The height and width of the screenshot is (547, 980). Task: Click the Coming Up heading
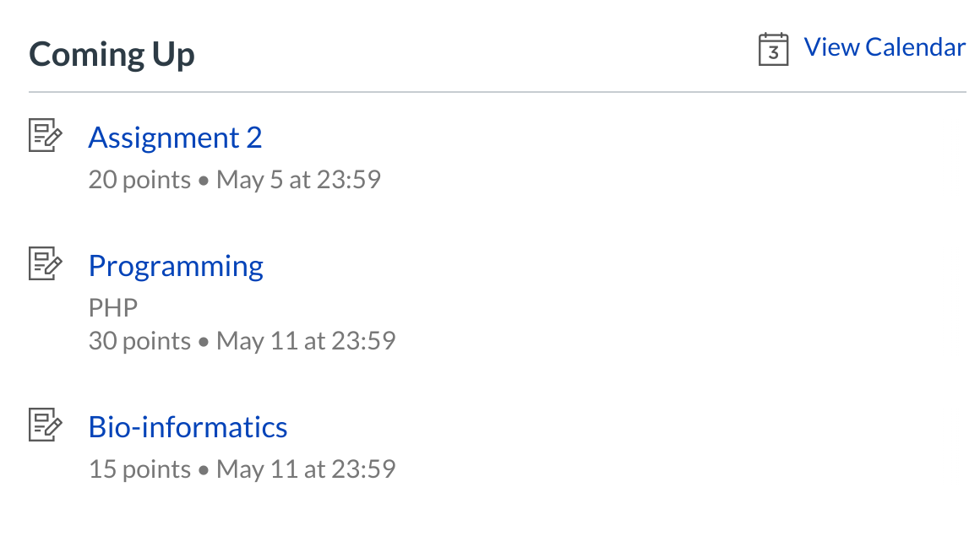(x=112, y=55)
